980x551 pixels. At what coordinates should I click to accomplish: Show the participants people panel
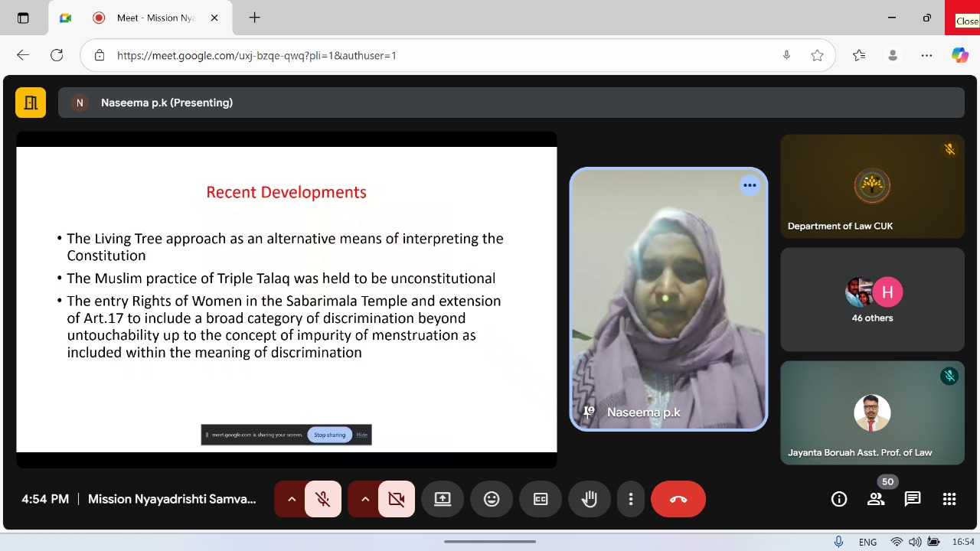[x=875, y=499]
